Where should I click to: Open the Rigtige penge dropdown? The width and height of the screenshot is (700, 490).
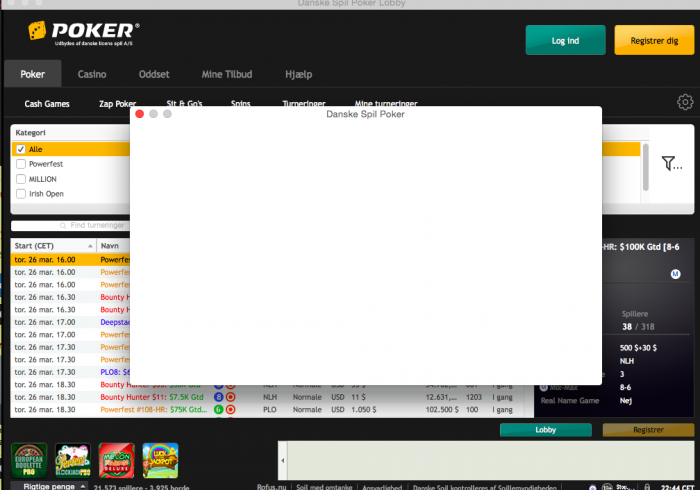click(x=49, y=486)
